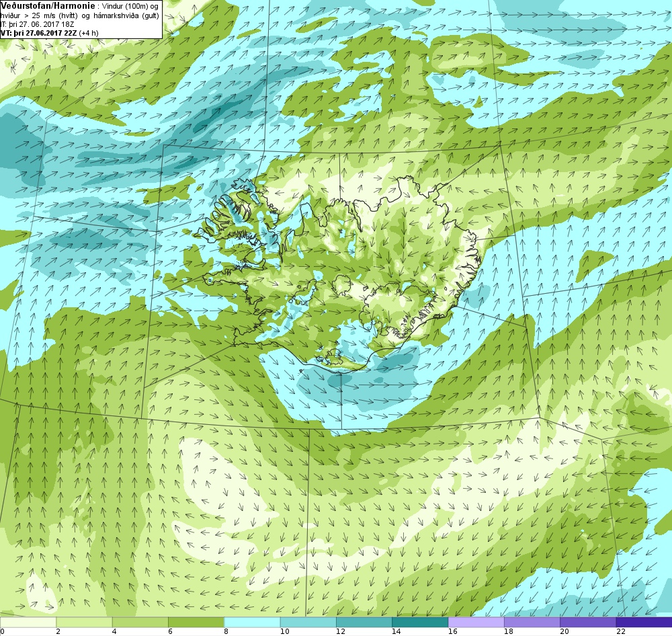Click the 'VT: þri 27.06.2017 22Z' valid time
The height and width of the screenshot is (636, 672).
38,33
